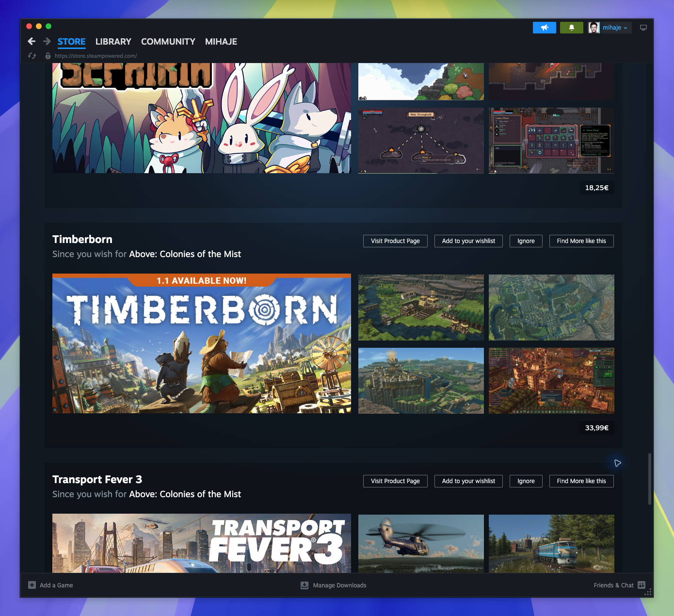The height and width of the screenshot is (616, 674).
Task: Reload the store page
Action: pos(32,56)
